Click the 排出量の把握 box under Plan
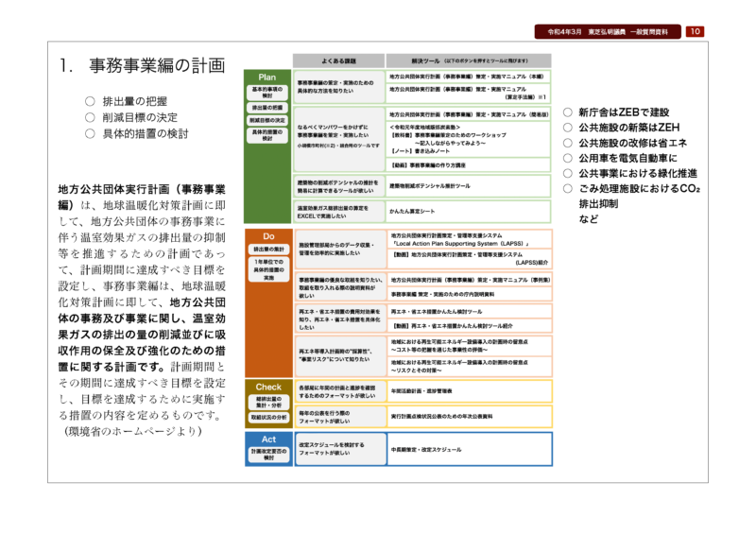756x534 pixels. pyautogui.click(x=266, y=109)
